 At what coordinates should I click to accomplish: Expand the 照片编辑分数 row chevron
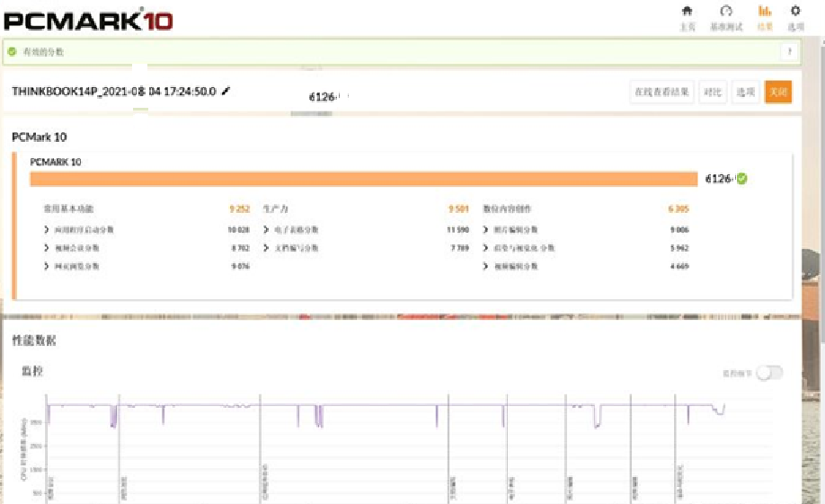(485, 229)
